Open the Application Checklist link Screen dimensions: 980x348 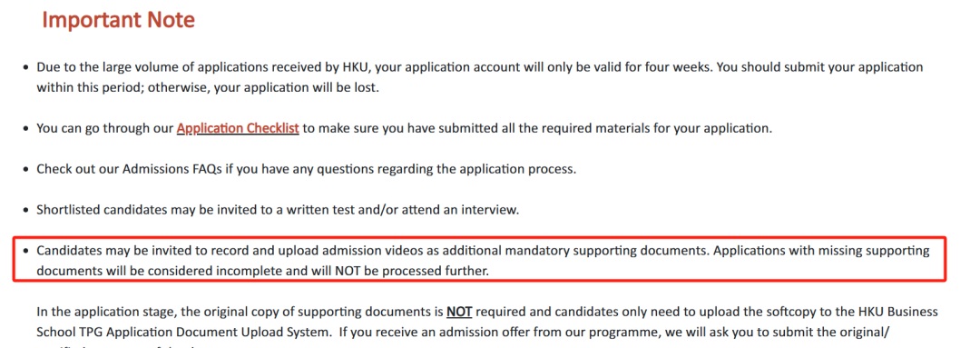click(x=238, y=128)
